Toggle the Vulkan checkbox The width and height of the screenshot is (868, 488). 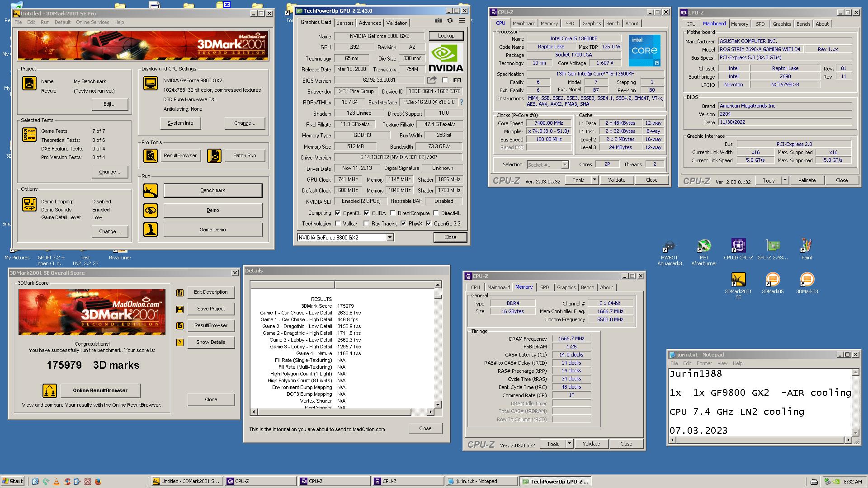338,224
